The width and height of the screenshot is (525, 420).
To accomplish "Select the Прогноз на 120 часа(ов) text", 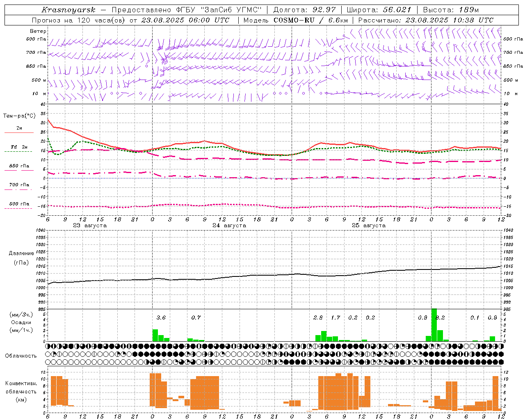I will click(x=79, y=20).
